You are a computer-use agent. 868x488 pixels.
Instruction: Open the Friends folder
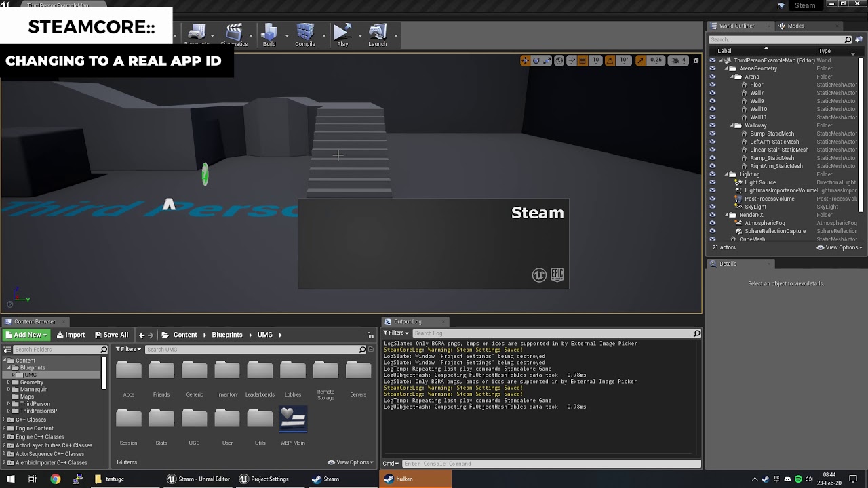(161, 379)
